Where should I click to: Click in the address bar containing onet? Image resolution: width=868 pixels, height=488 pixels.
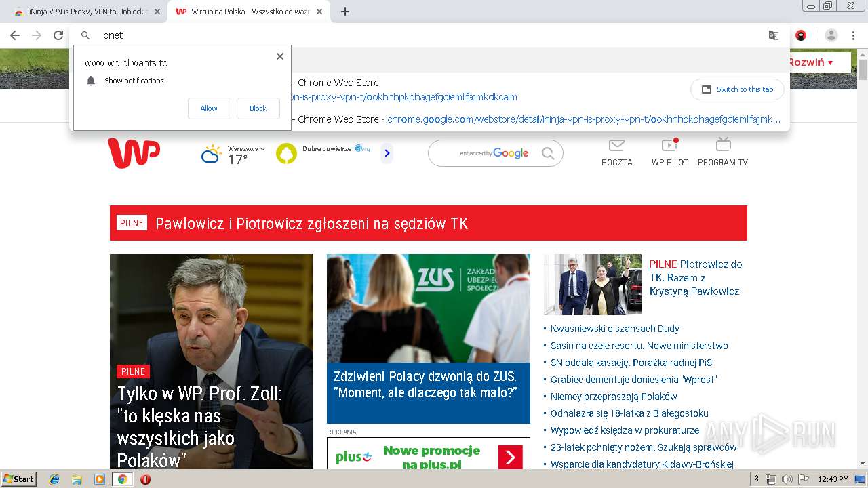427,35
